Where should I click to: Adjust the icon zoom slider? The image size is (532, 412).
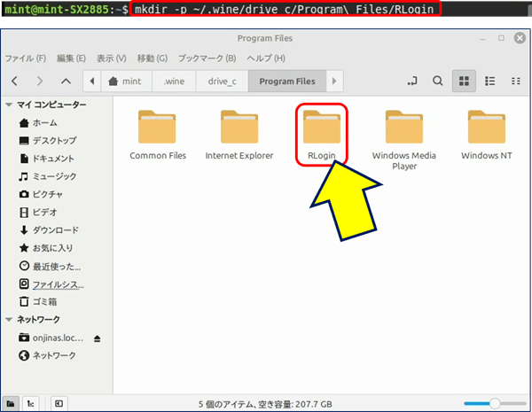click(x=495, y=403)
